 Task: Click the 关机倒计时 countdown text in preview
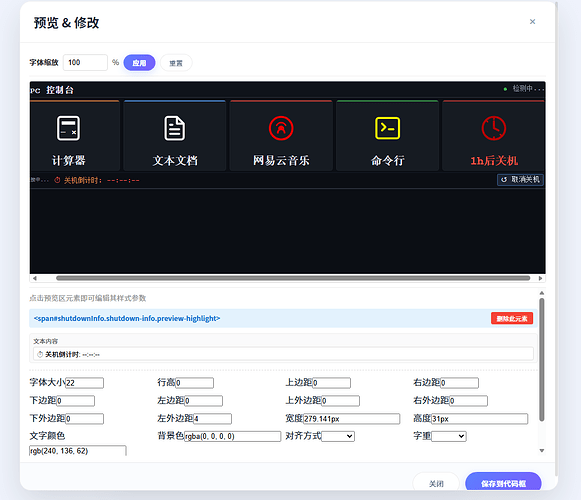coord(97,181)
